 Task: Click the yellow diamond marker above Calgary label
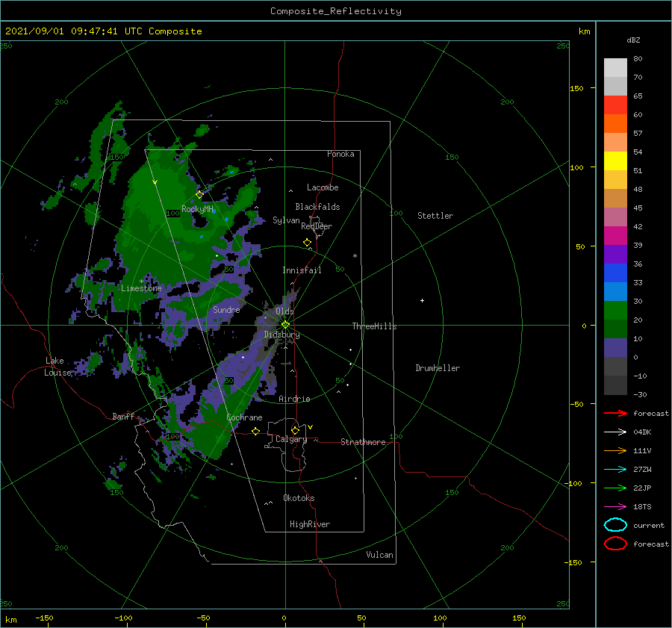[295, 430]
